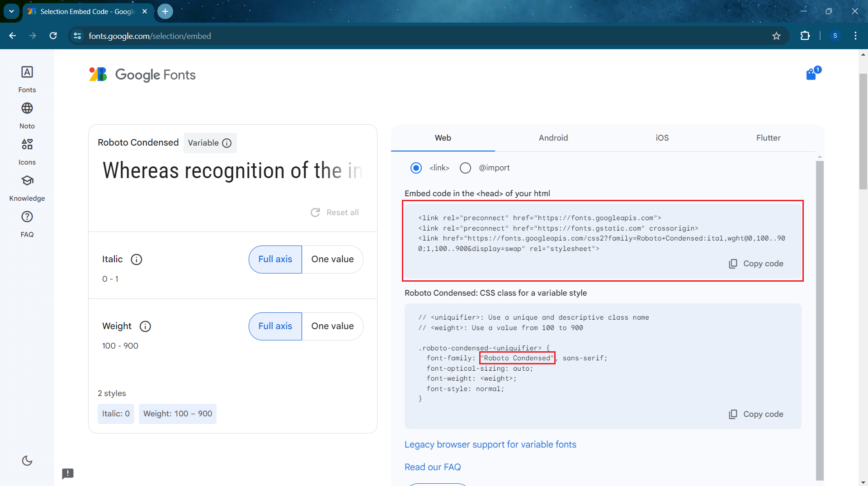Show info for Weight axis
This screenshot has height=486, width=868.
coord(145,326)
